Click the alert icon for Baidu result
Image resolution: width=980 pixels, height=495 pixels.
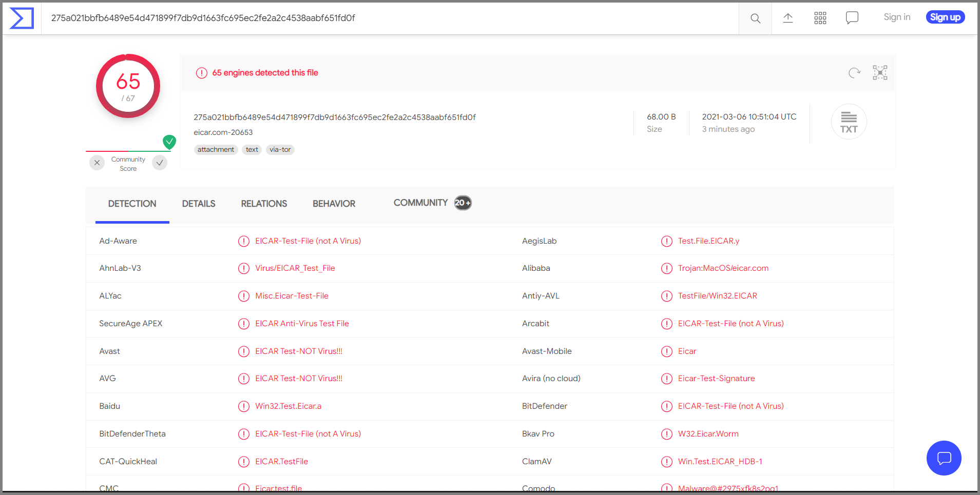pyautogui.click(x=244, y=406)
